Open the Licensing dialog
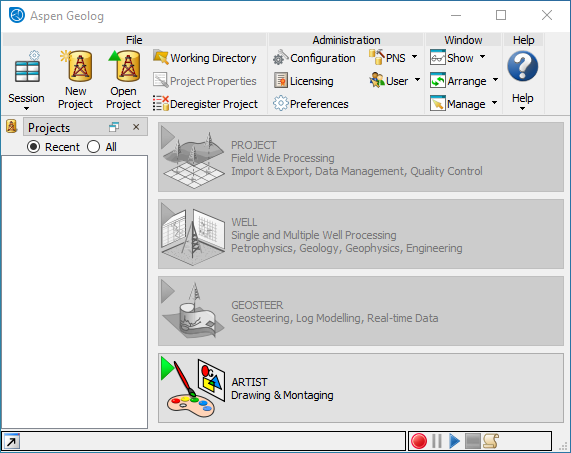 point(304,81)
